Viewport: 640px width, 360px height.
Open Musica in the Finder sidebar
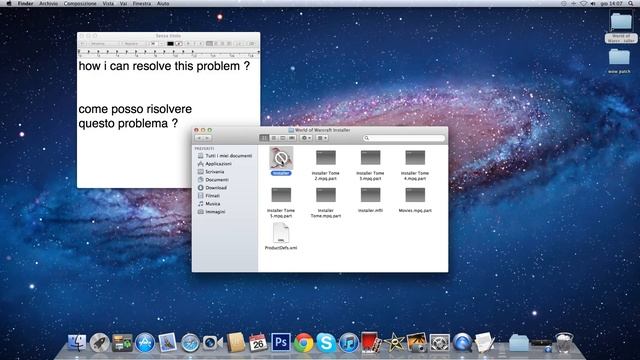209,204
